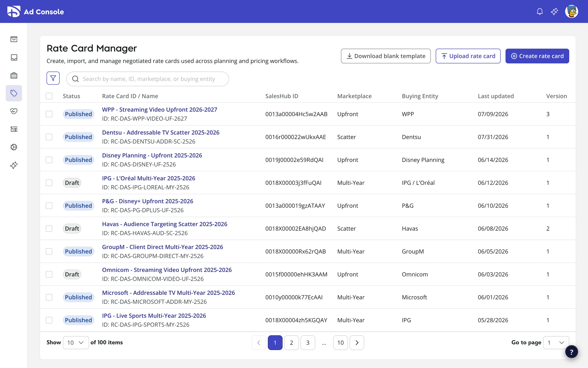Click the Buying Entity column header
Viewport: 588px width, 368px height.
point(420,96)
